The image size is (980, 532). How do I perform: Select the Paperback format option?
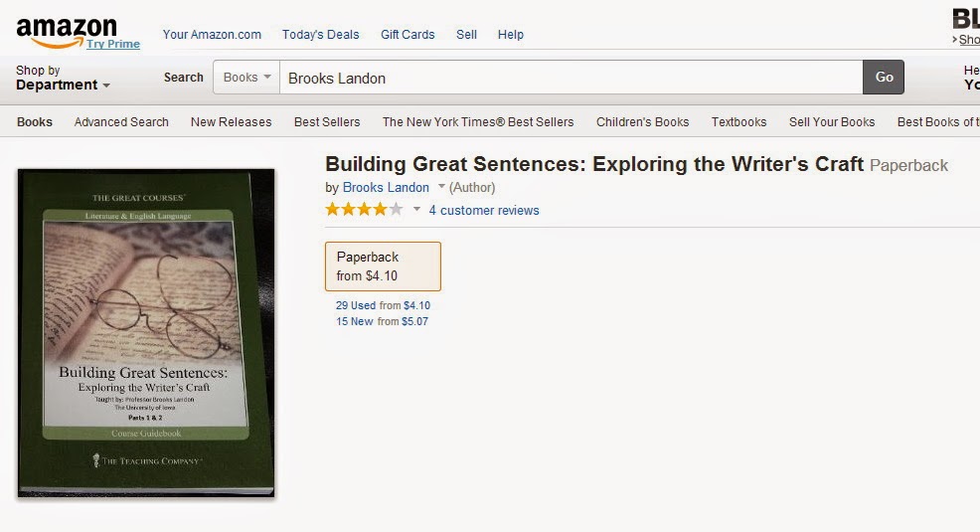[383, 266]
